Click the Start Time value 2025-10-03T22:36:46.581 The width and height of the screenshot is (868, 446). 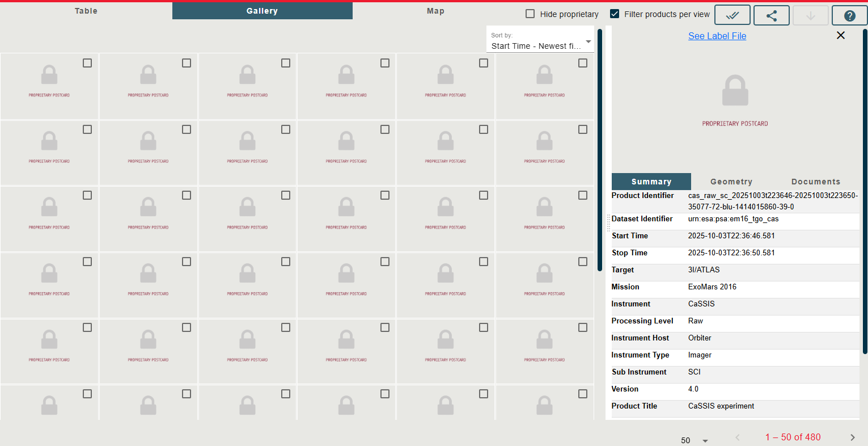tap(731, 236)
